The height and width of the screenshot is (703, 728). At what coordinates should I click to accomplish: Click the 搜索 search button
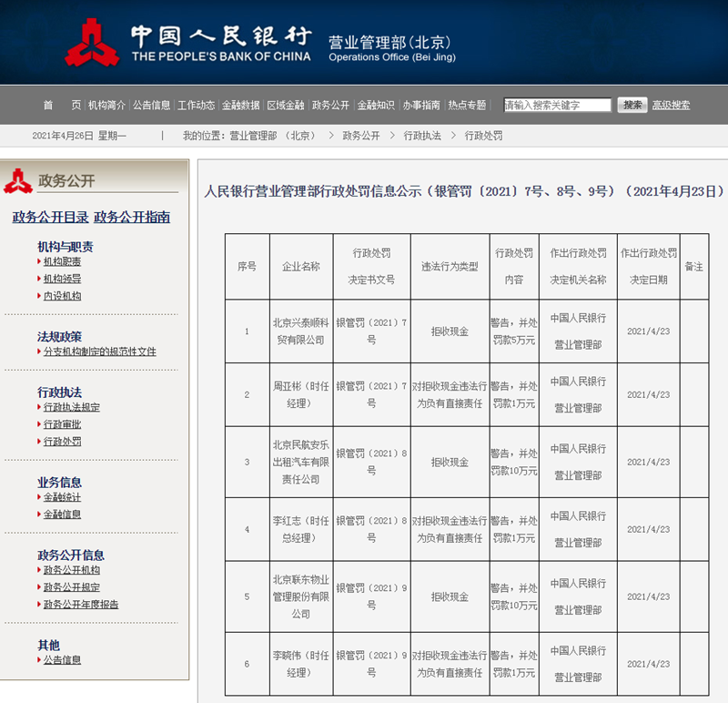click(632, 105)
